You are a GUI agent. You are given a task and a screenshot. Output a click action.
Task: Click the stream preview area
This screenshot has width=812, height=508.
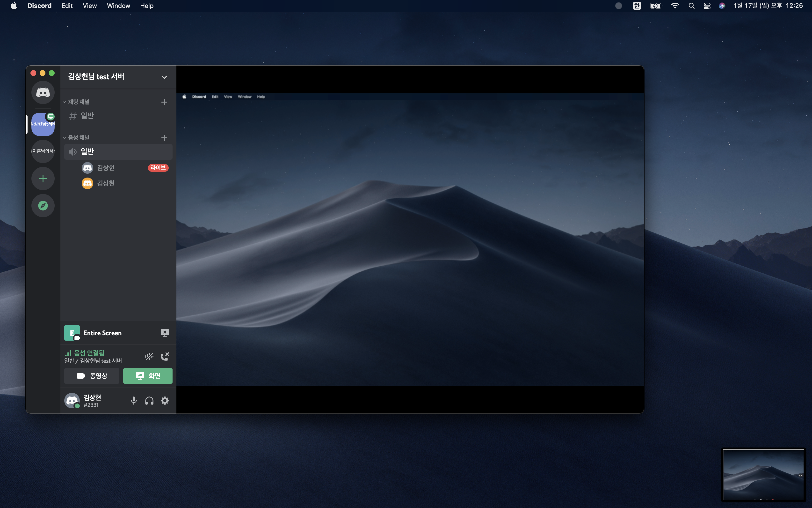(410, 239)
